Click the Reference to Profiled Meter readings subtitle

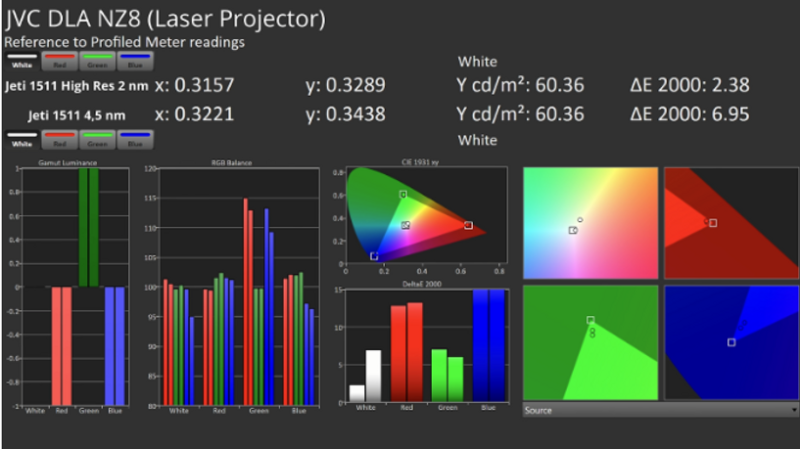[124, 42]
